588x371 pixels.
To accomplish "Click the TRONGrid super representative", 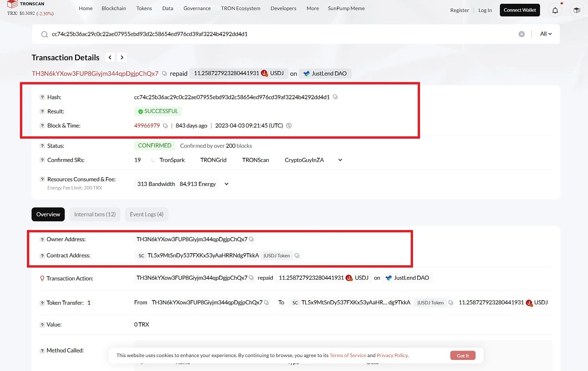I will 213,160.
